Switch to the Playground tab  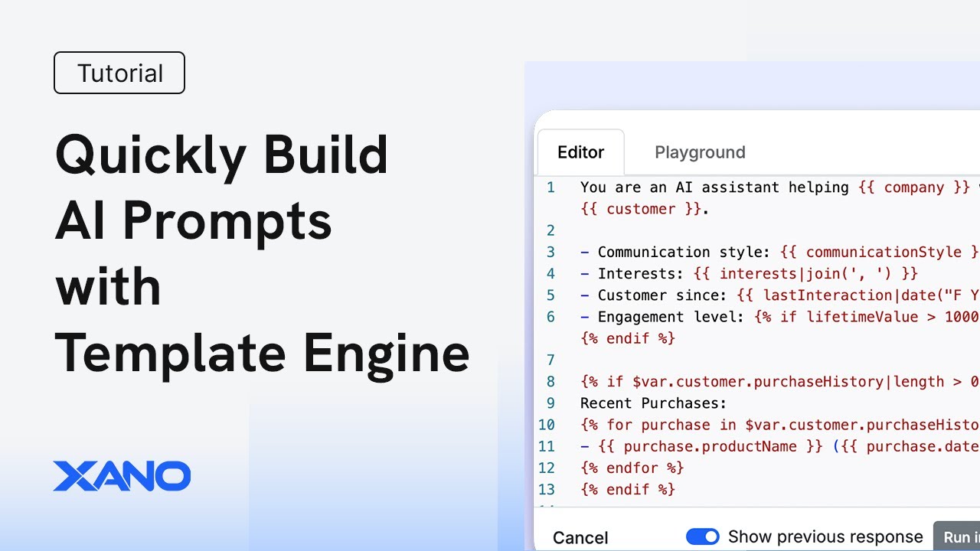(x=699, y=152)
